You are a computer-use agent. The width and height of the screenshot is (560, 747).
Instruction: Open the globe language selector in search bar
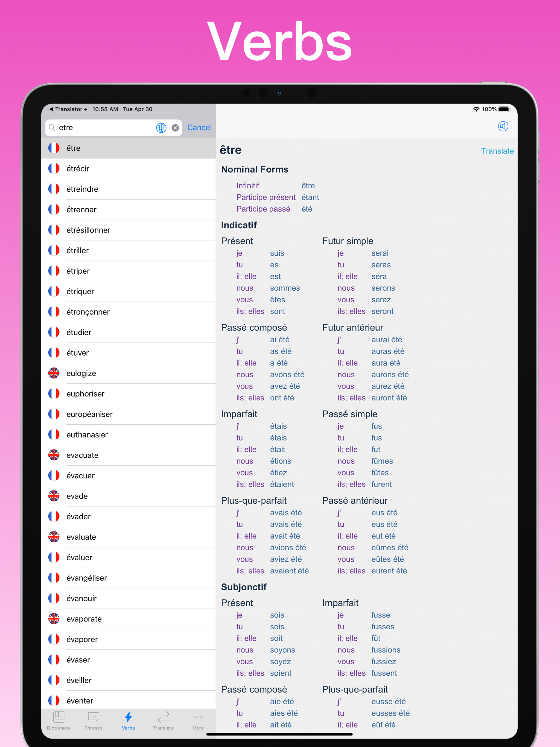pos(161,128)
